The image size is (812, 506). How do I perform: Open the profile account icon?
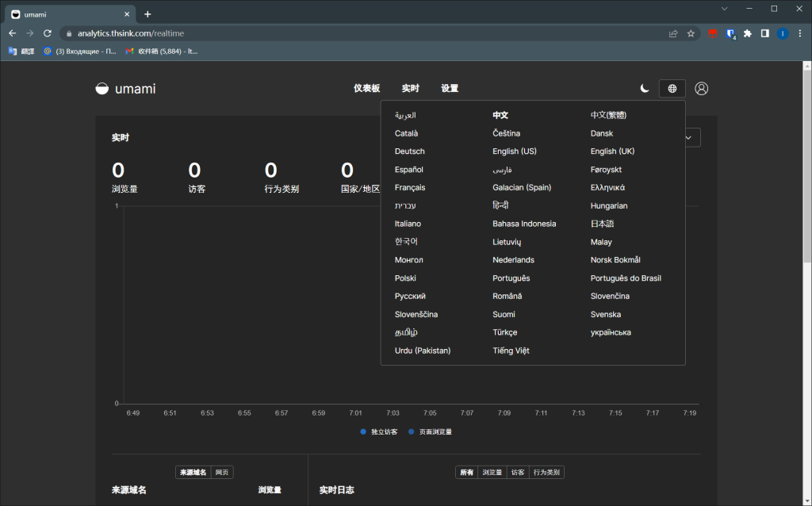tap(701, 88)
